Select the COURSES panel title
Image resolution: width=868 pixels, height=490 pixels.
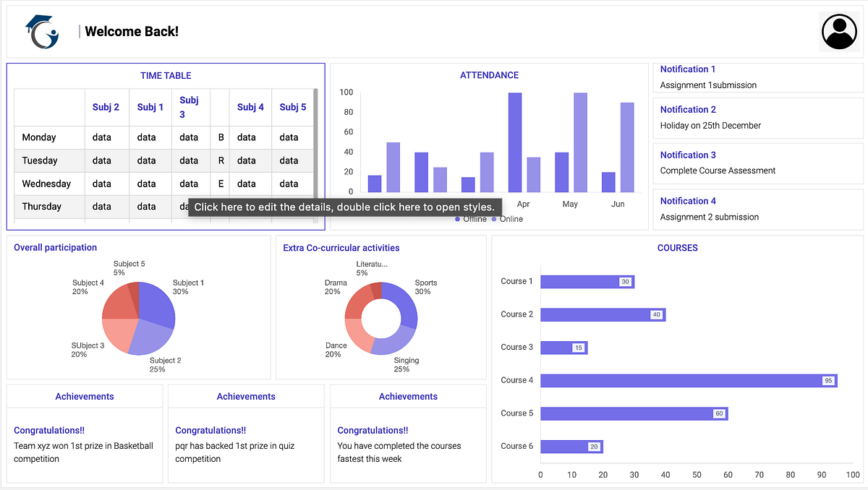(677, 248)
